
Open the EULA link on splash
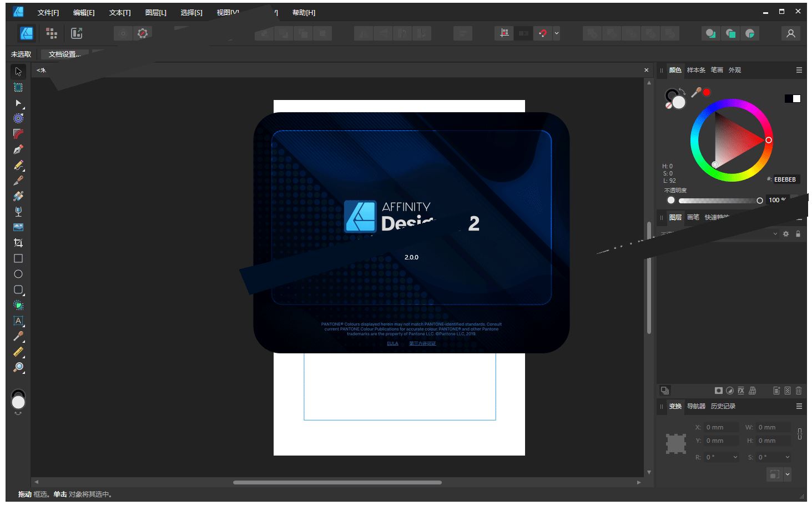click(x=392, y=343)
